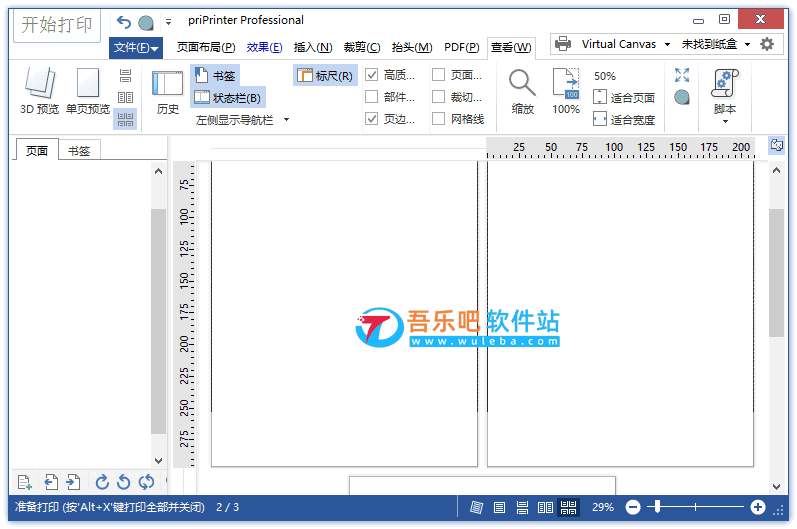Switch to grid view in status bar
The width and height of the screenshot is (797, 529).
click(x=568, y=507)
